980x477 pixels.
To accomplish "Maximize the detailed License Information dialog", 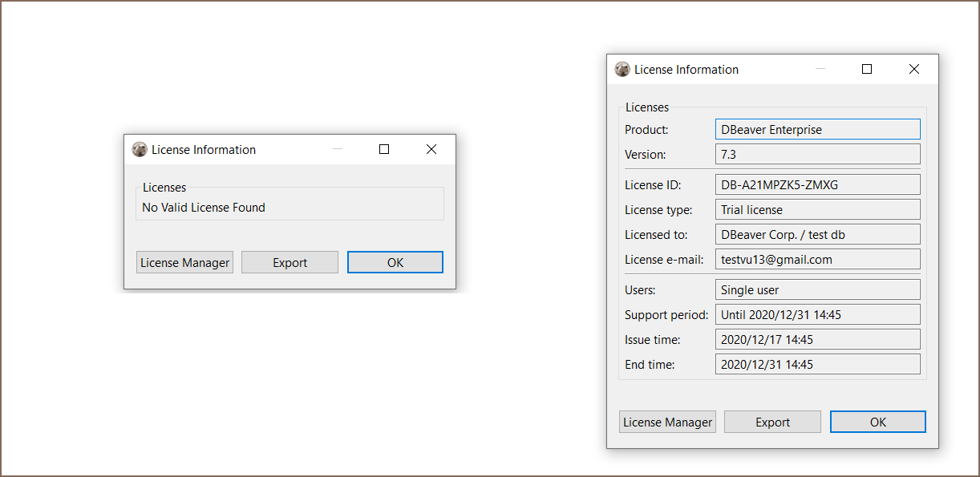I will pos(867,69).
